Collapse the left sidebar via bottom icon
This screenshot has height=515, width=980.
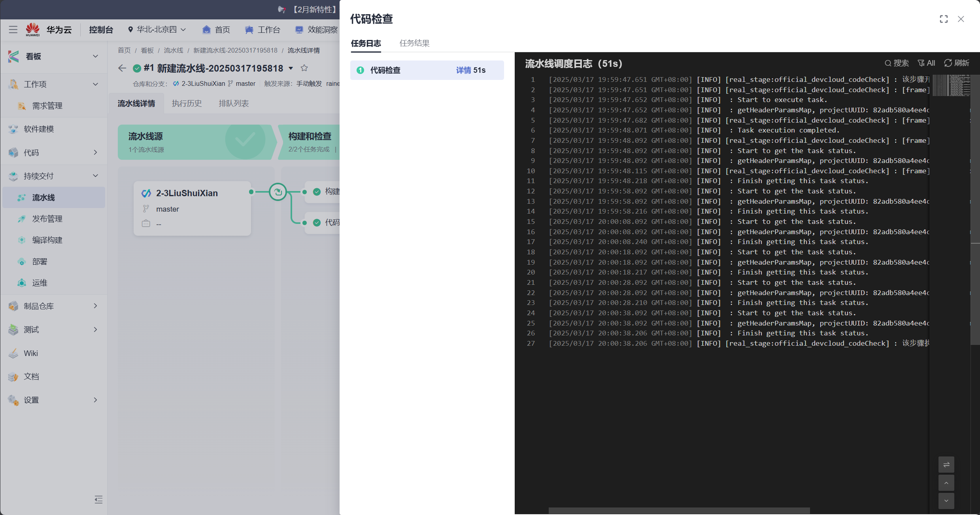point(98,500)
